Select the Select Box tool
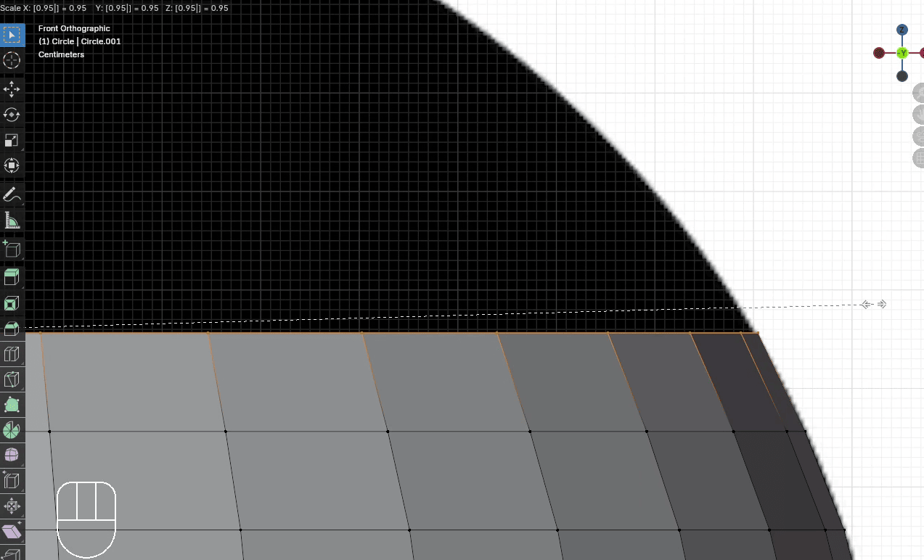 12,35
